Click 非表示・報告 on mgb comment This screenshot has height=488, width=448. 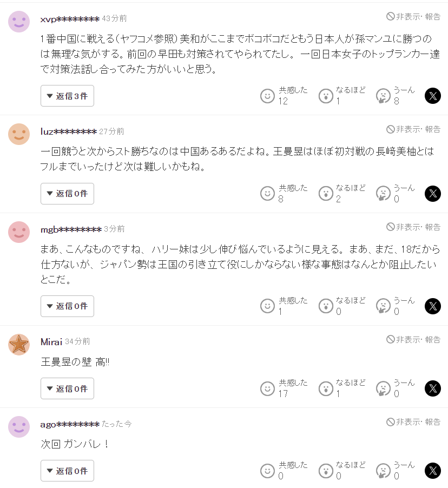pyautogui.click(x=413, y=227)
